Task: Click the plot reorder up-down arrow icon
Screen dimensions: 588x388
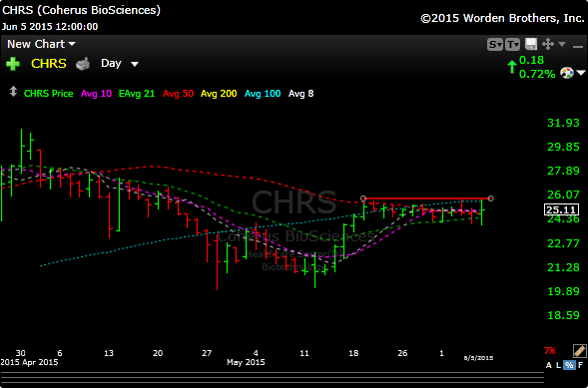Action: (x=13, y=92)
